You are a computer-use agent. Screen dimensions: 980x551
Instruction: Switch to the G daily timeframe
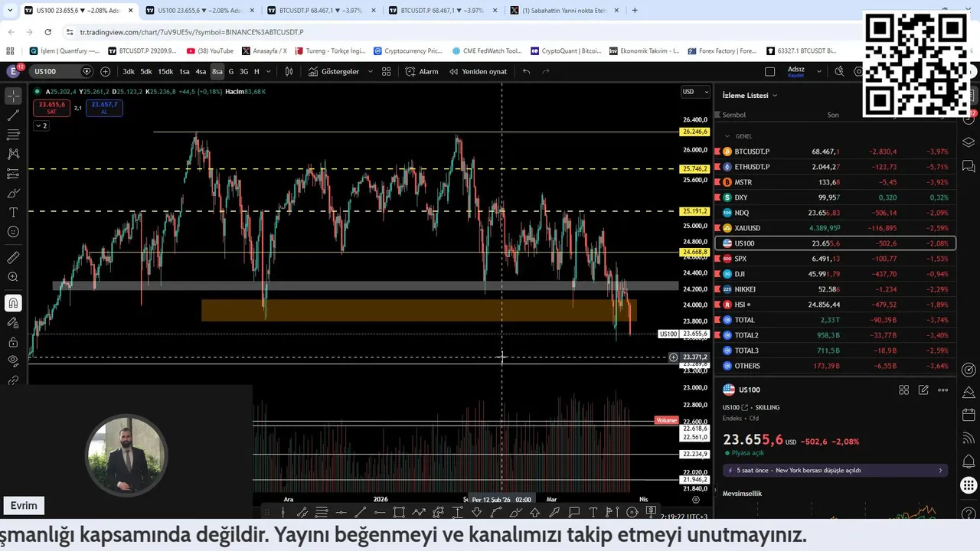231,71
